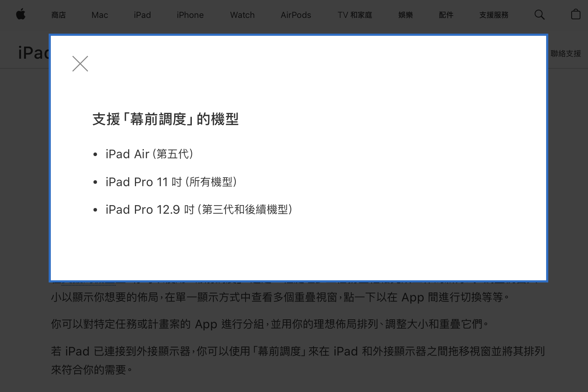The width and height of the screenshot is (588, 392).
Task: Navigate to Watch section
Action: 242,15
